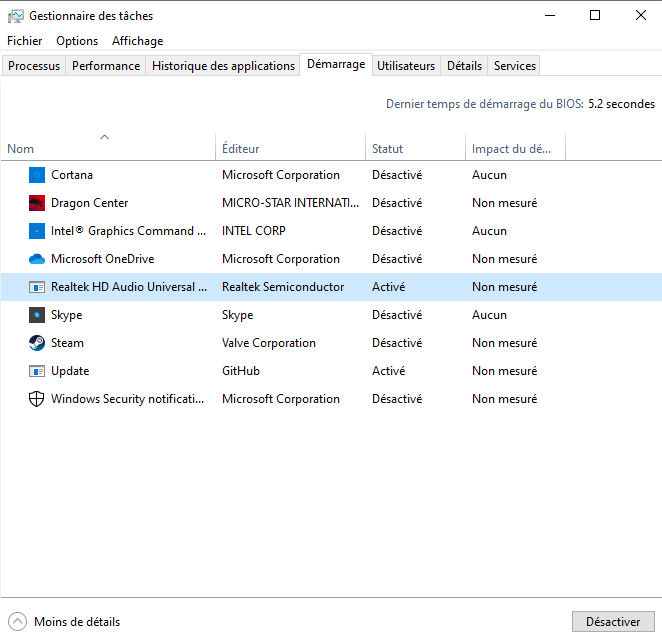Select Intel® Graphics Command entry

coord(128,231)
